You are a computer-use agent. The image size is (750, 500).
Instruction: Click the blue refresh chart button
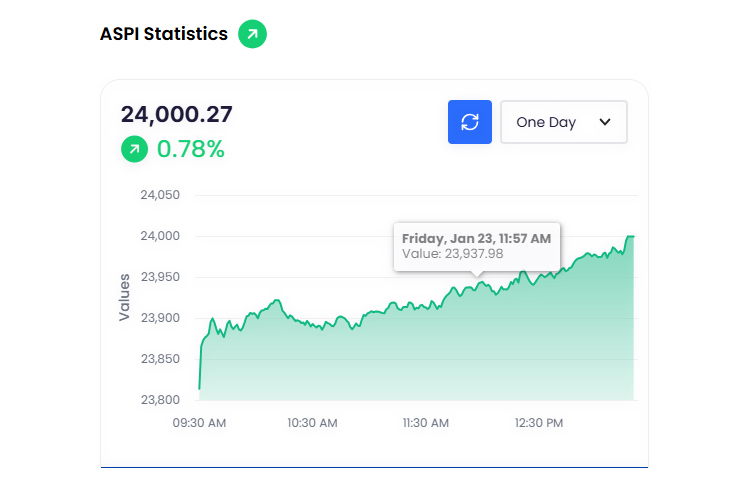[x=470, y=122]
